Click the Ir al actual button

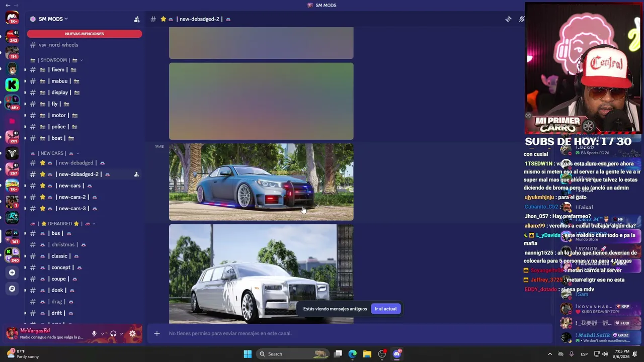386,309
